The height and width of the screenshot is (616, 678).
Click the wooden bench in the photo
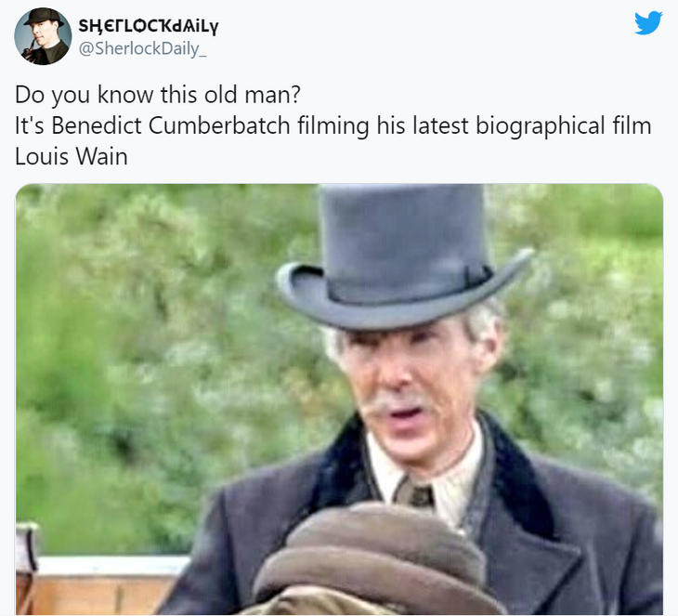click(x=101, y=584)
